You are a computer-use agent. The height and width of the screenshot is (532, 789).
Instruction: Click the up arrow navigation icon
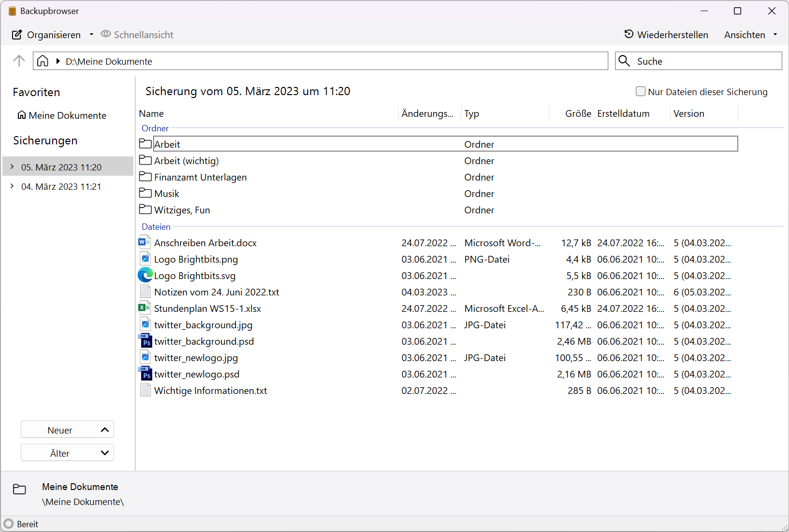pos(19,61)
